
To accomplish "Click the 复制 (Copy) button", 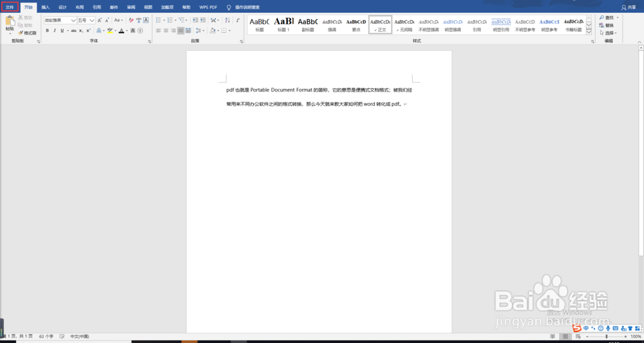I will [x=25, y=25].
